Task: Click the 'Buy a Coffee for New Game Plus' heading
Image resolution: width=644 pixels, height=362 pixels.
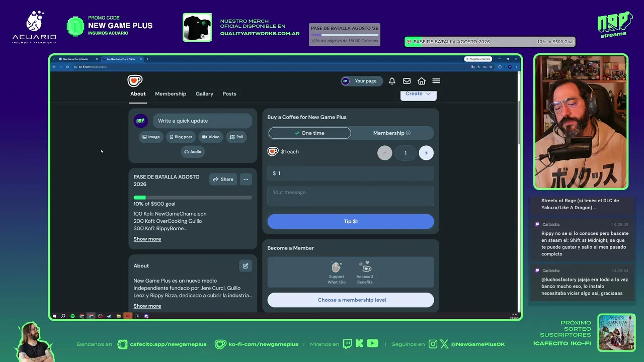Action: [307, 117]
